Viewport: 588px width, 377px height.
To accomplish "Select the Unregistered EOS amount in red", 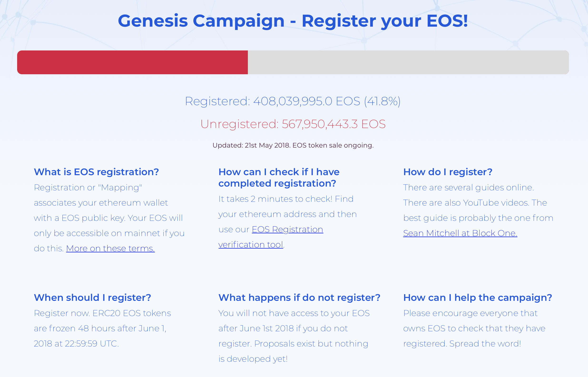I will 293,124.
